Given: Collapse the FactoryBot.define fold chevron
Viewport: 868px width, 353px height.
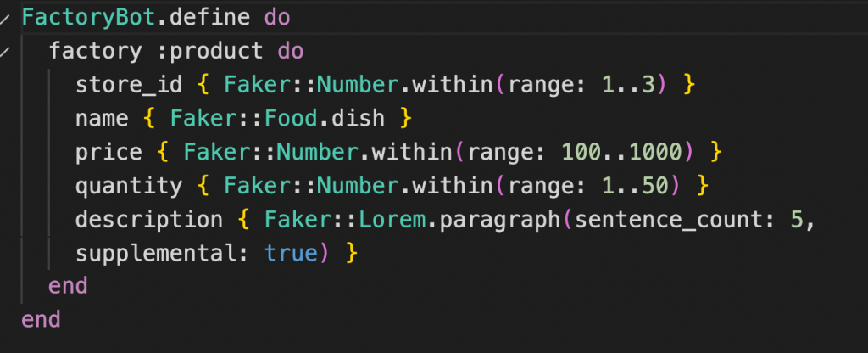Looking at the screenshot, I should pos(4,19).
